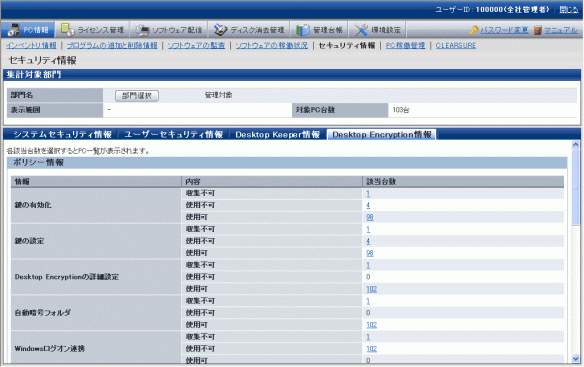Click the ライセンス管理 icon
The height and width of the screenshot is (367, 584).
(67, 29)
